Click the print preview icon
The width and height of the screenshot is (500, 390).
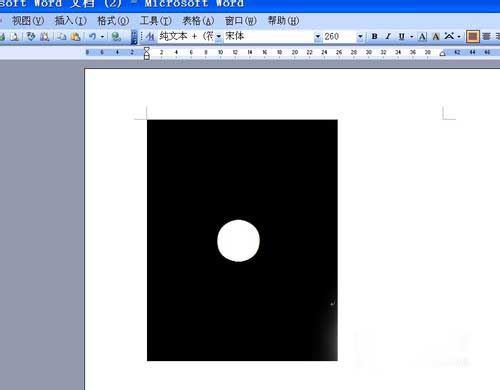(x=14, y=37)
